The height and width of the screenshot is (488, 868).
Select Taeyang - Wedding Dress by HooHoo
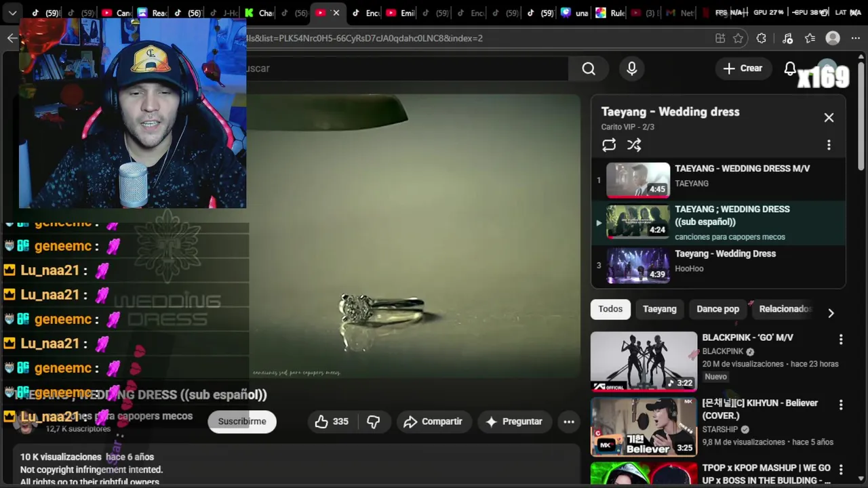[x=725, y=253]
